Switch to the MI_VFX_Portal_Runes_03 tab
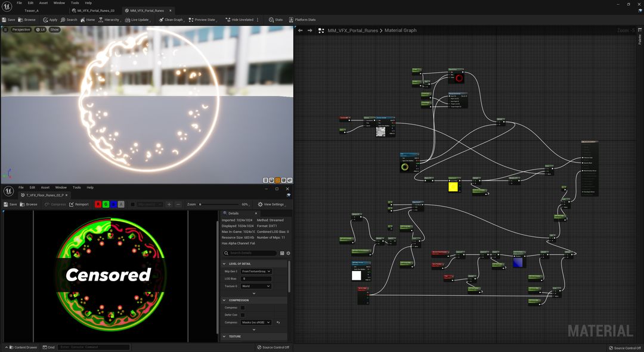The width and height of the screenshot is (644, 352). (x=95, y=11)
